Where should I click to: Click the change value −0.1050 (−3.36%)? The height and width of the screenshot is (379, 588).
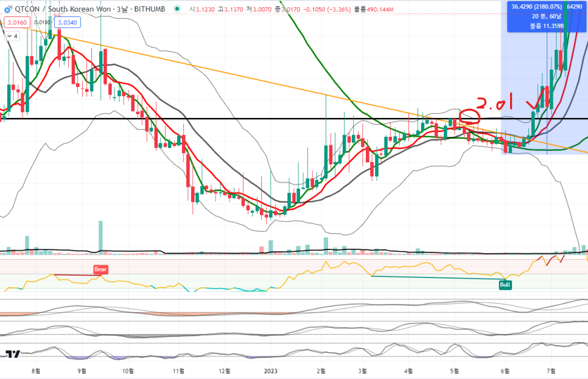click(327, 9)
